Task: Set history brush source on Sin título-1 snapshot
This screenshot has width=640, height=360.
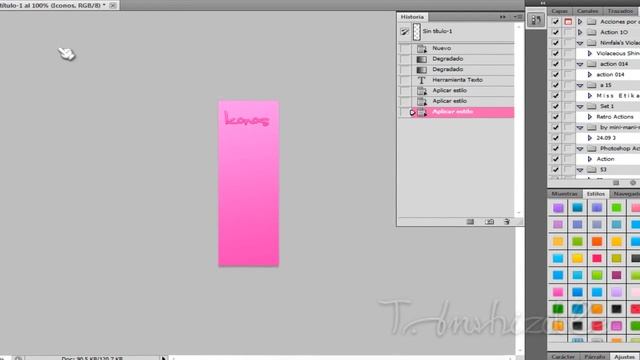Action: pos(404,31)
